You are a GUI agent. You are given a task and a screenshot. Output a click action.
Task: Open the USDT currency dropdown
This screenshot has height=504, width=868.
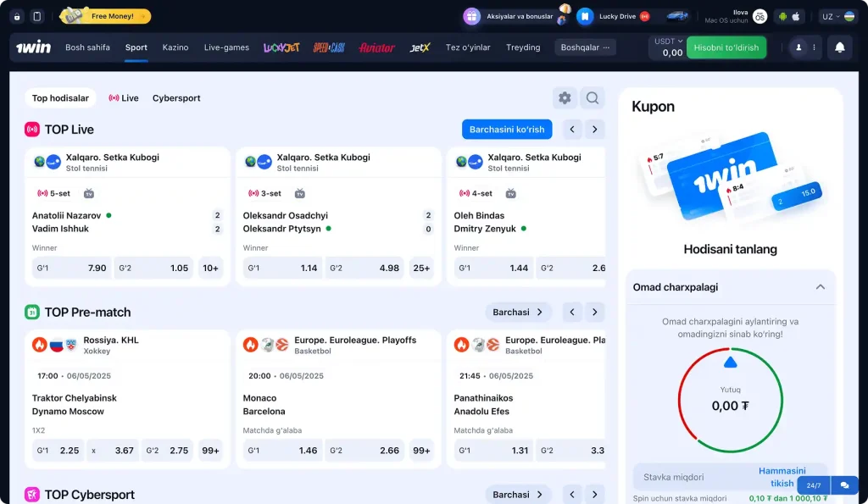pos(668,42)
